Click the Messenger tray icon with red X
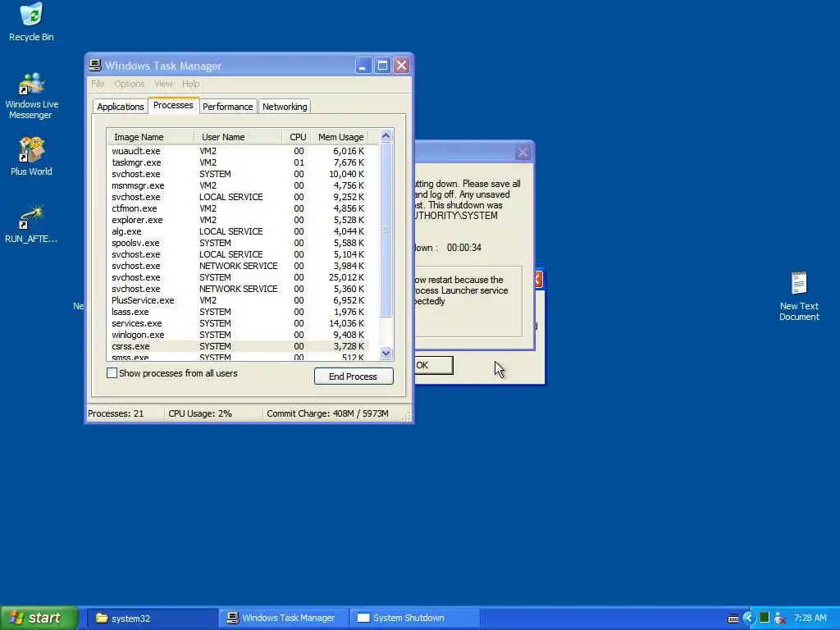840x630 pixels. pyautogui.click(x=779, y=619)
